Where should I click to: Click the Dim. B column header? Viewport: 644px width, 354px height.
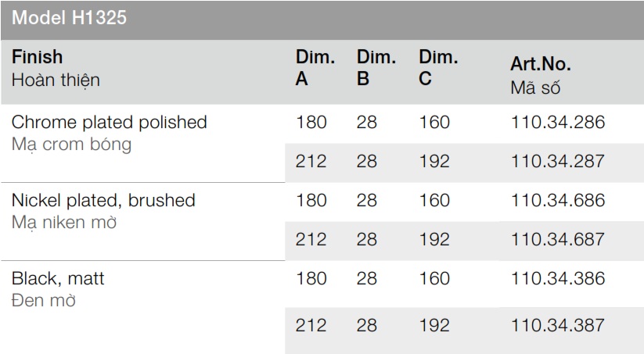[x=376, y=68]
